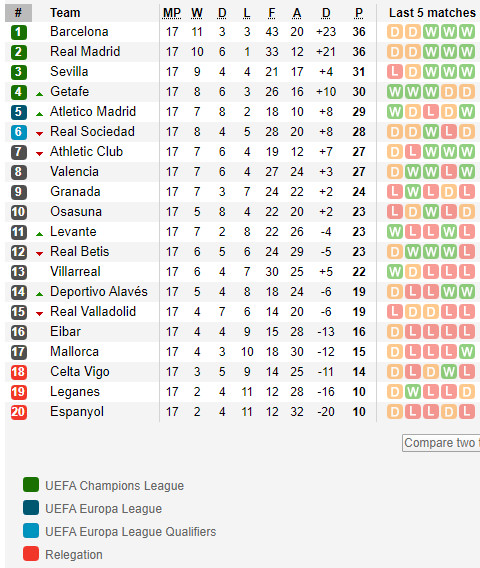
Task: Click Getafe's green up-arrow movement indicator
Action: tap(39, 94)
